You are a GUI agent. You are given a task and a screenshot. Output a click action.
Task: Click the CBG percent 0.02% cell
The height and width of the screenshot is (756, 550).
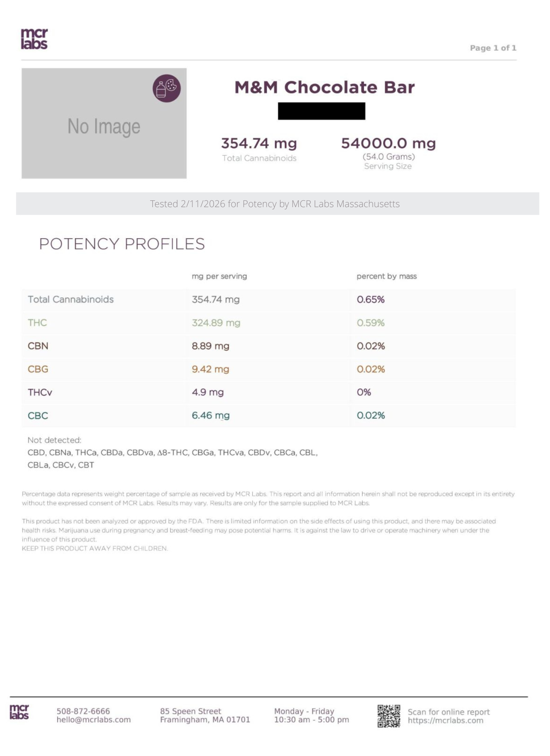(x=371, y=369)
